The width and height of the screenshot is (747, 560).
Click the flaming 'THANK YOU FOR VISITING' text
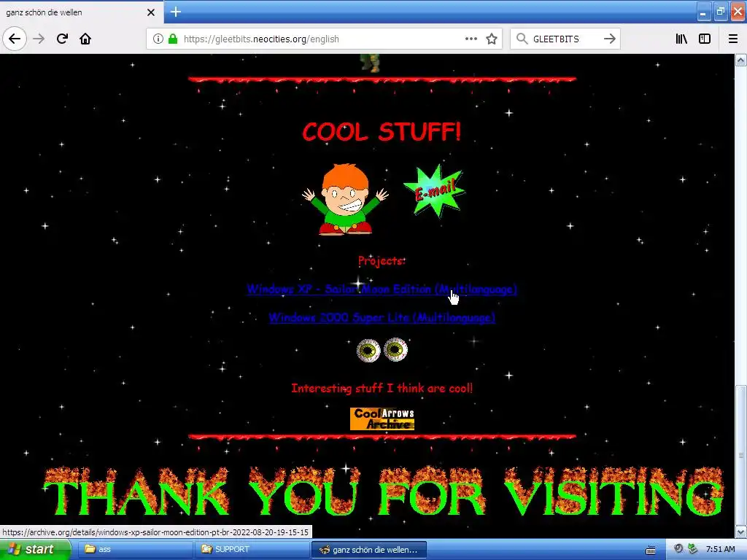coord(384,492)
